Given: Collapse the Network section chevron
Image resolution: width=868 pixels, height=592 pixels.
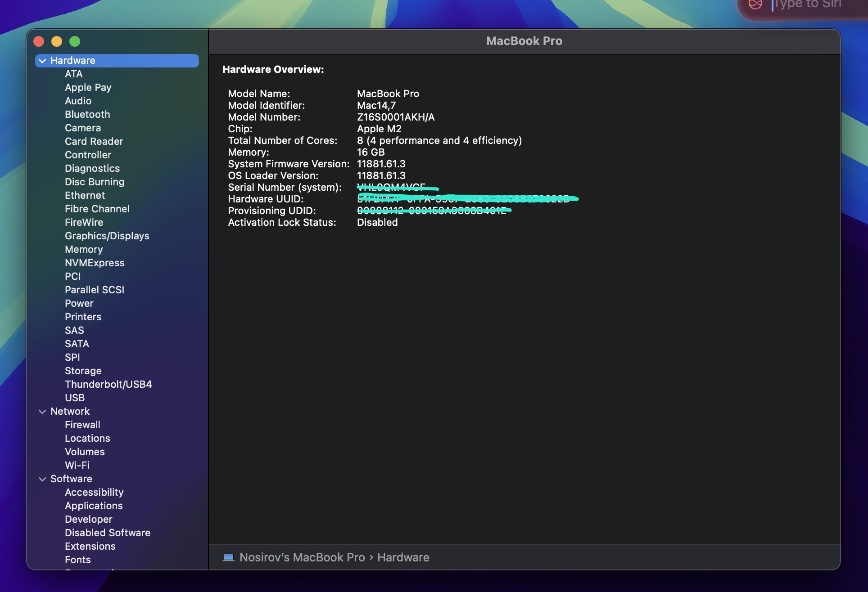Looking at the screenshot, I should tap(42, 412).
